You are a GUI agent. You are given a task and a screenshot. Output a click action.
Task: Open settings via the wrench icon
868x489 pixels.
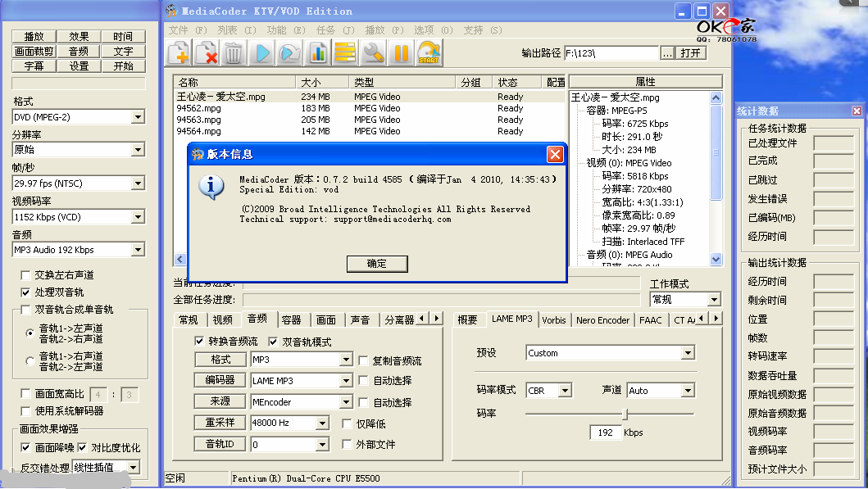[373, 53]
